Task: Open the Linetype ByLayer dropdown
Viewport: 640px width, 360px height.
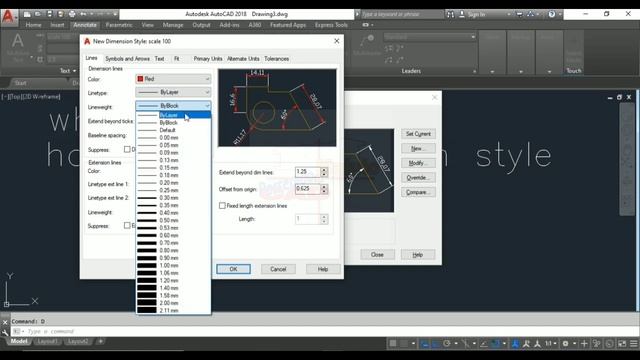Action: pyautogui.click(x=173, y=92)
